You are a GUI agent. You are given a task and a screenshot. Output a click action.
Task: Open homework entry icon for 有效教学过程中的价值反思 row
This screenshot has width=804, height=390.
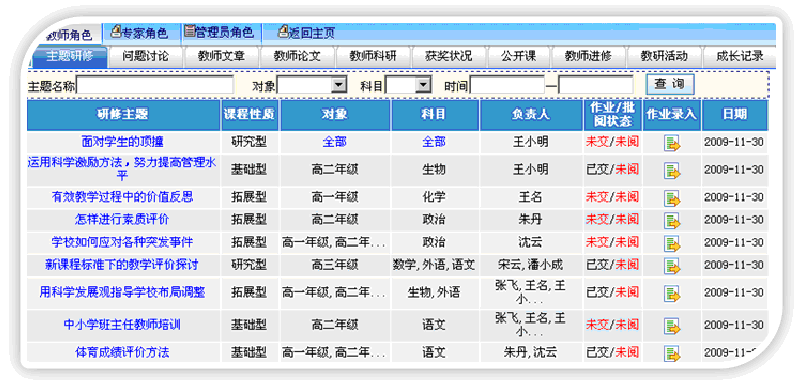672,198
